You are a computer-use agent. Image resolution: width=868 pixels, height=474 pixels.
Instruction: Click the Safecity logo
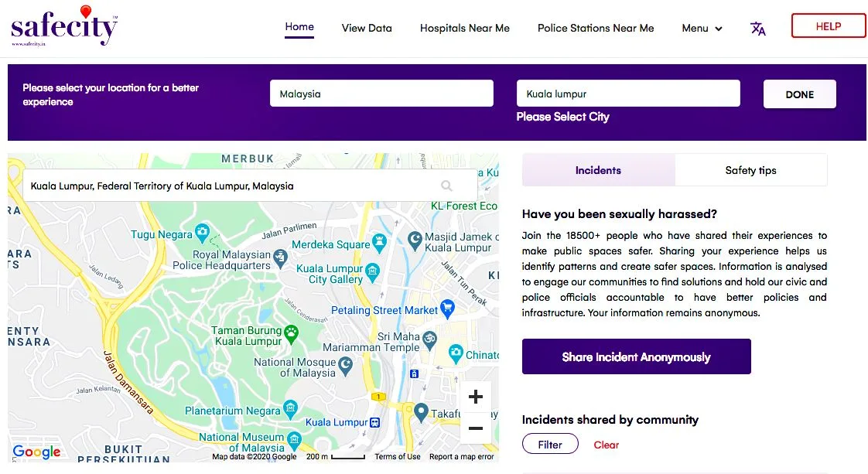(x=63, y=27)
